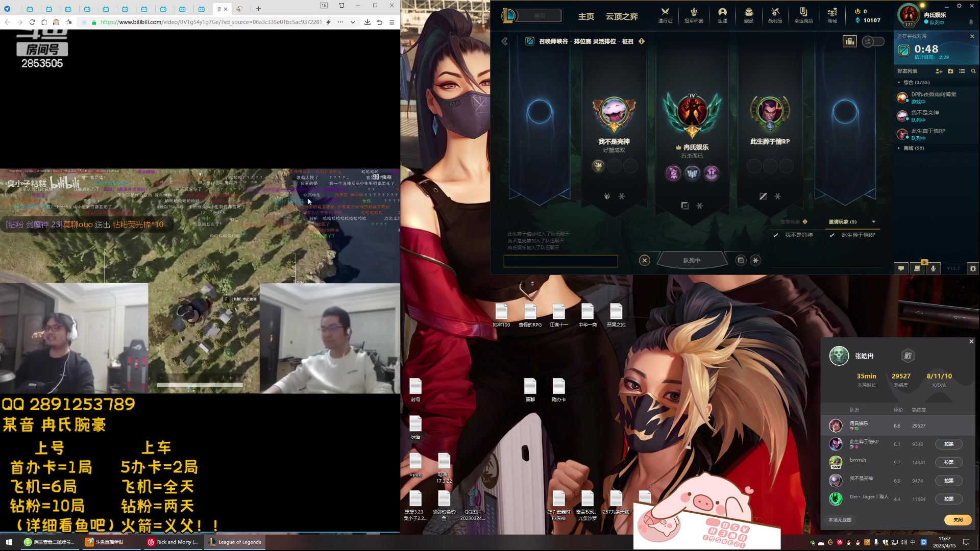Toggle invited player 此生葬于情RP checkmark

pos(832,235)
